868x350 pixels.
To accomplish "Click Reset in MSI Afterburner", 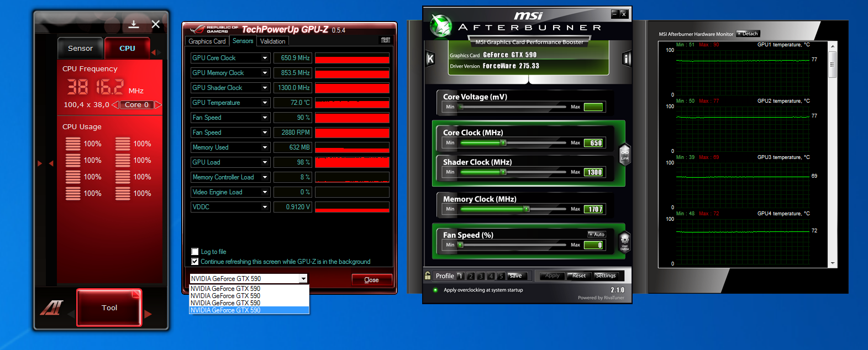I will [x=579, y=275].
